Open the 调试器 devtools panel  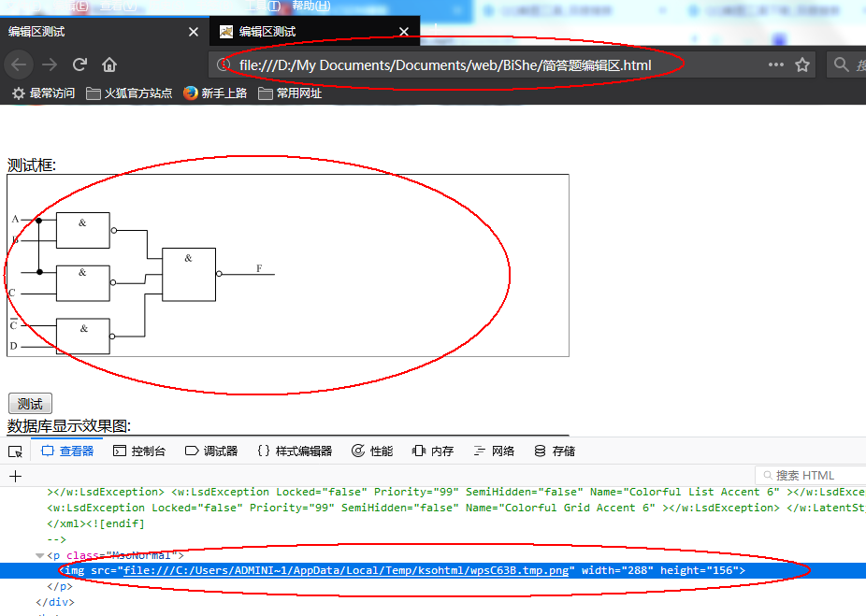point(211,451)
